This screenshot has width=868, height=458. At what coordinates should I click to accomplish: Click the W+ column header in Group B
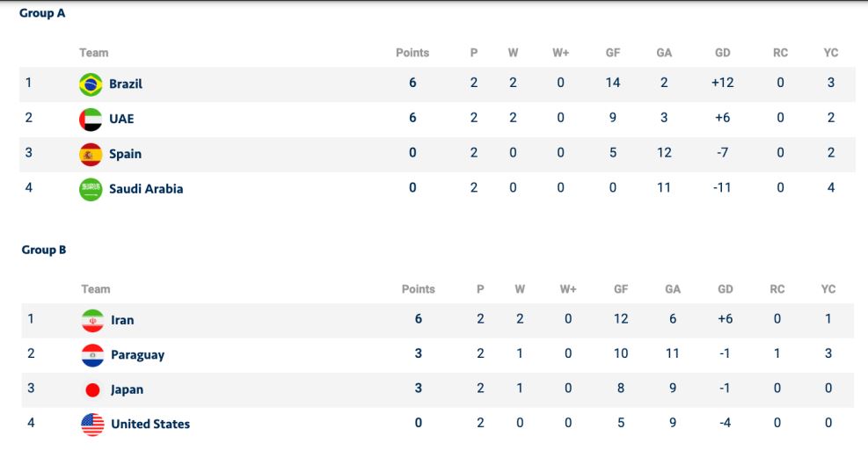(568, 289)
